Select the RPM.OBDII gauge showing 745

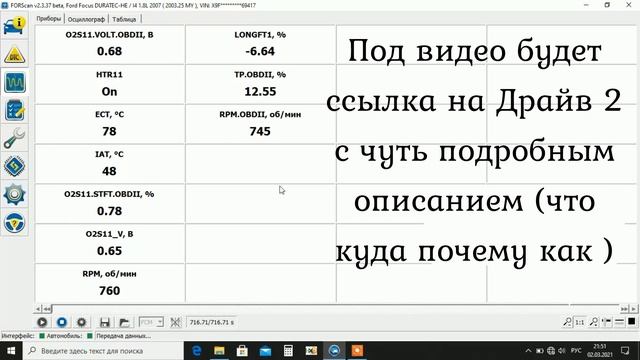pos(260,124)
